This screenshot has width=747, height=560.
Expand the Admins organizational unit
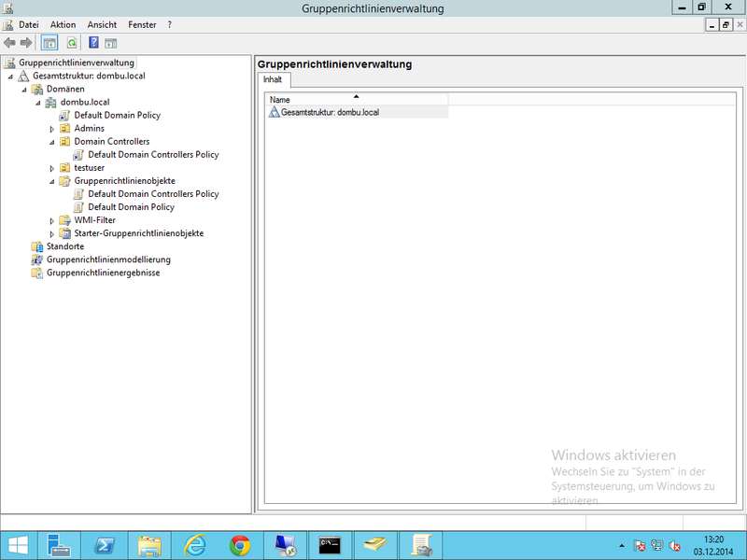point(52,129)
